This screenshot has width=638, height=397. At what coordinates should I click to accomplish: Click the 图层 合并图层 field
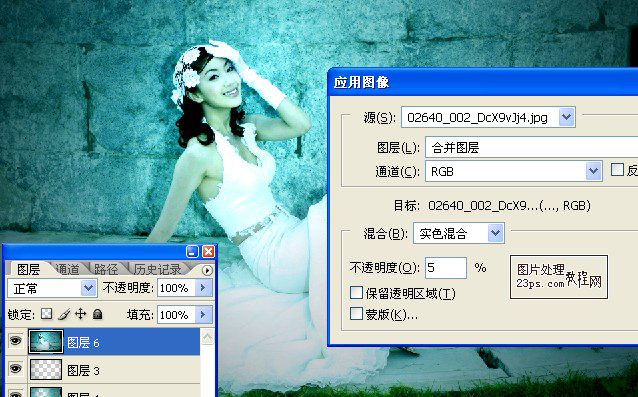click(x=531, y=147)
